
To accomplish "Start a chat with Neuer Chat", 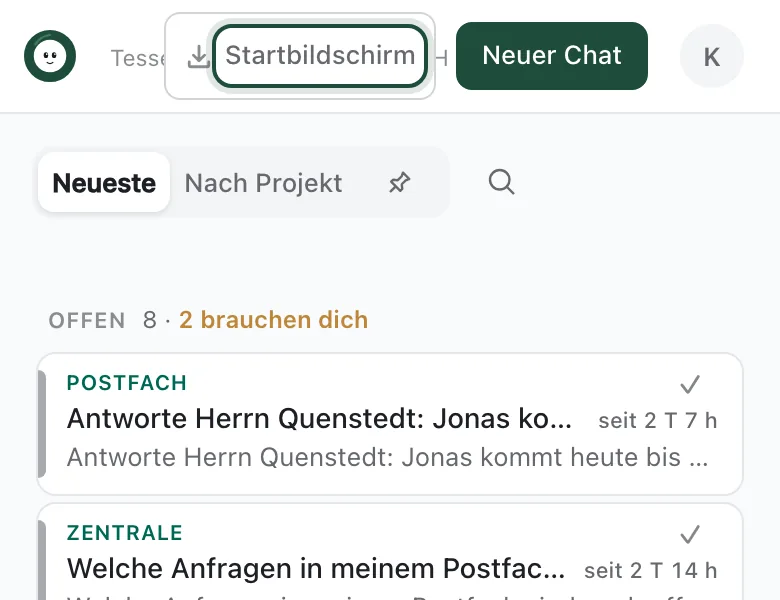I will click(552, 56).
